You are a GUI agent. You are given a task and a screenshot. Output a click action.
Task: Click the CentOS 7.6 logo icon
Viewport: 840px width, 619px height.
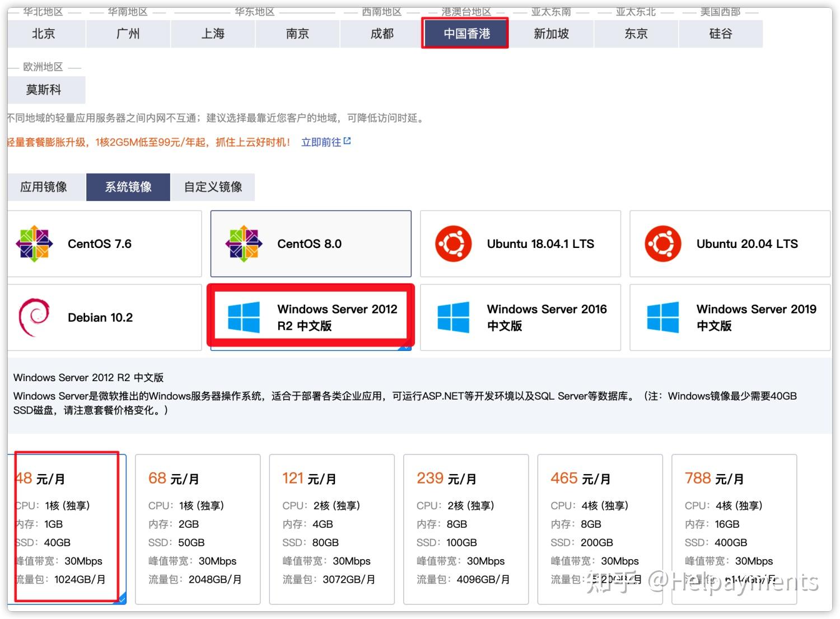34,244
